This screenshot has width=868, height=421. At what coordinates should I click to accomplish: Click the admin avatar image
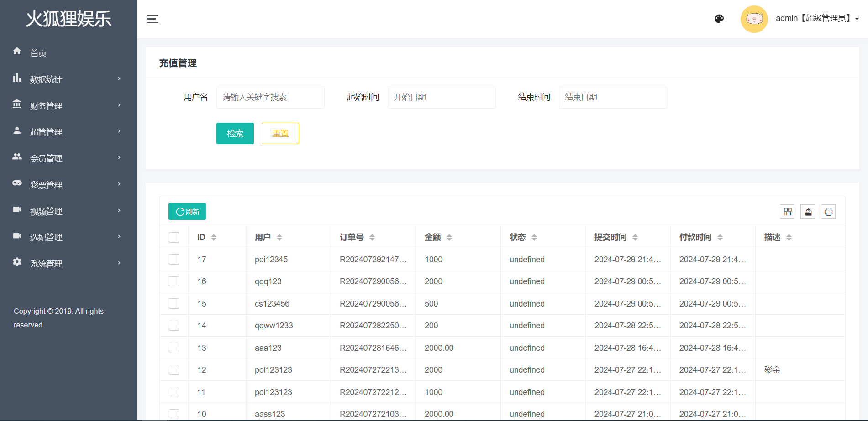coord(754,19)
